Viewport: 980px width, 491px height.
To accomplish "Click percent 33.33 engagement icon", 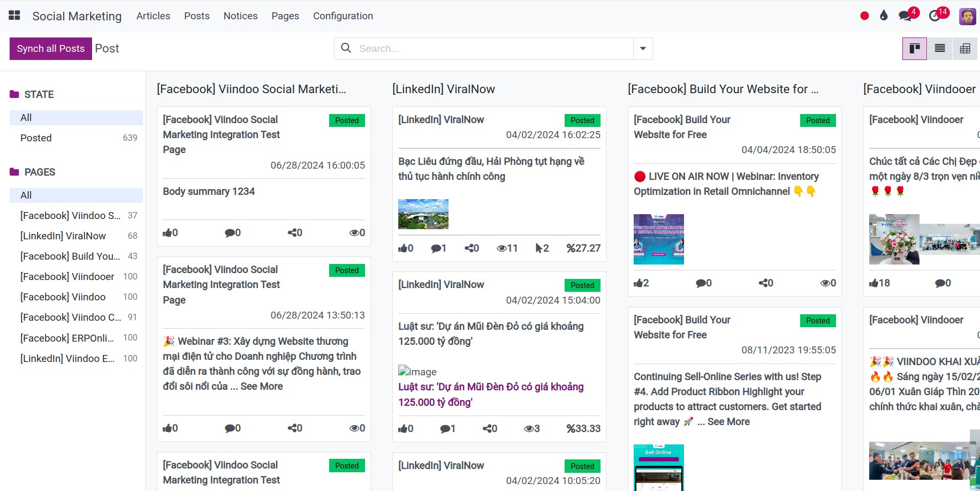I will point(570,428).
